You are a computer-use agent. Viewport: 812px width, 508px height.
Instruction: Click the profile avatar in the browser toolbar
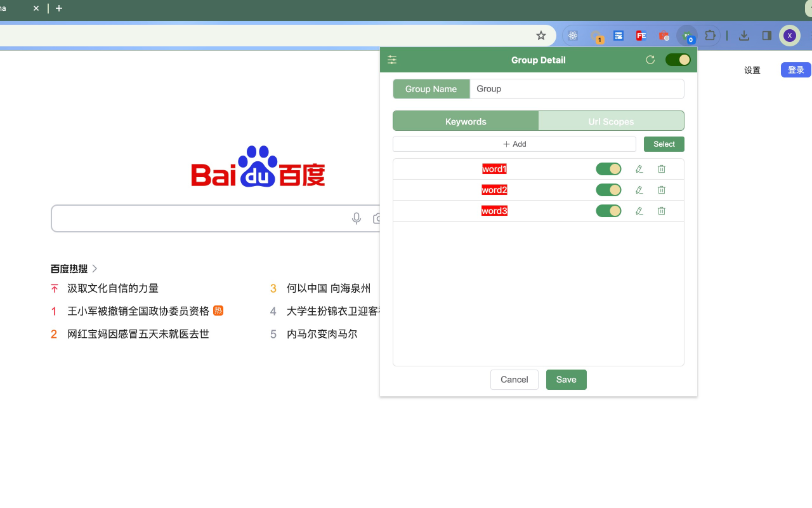pos(789,36)
